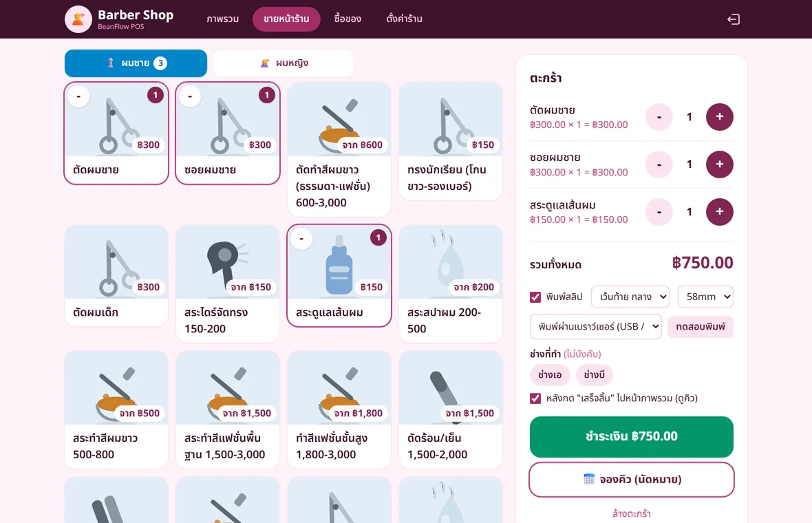Open the 58mm paper size dropdown

pyautogui.click(x=705, y=297)
